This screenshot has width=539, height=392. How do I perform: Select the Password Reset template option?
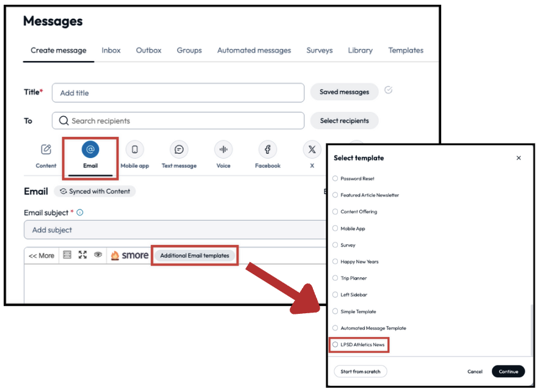pyautogui.click(x=335, y=179)
